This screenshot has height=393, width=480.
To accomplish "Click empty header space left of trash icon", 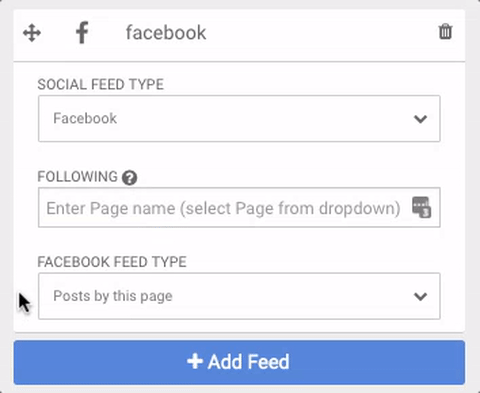I will (320, 33).
